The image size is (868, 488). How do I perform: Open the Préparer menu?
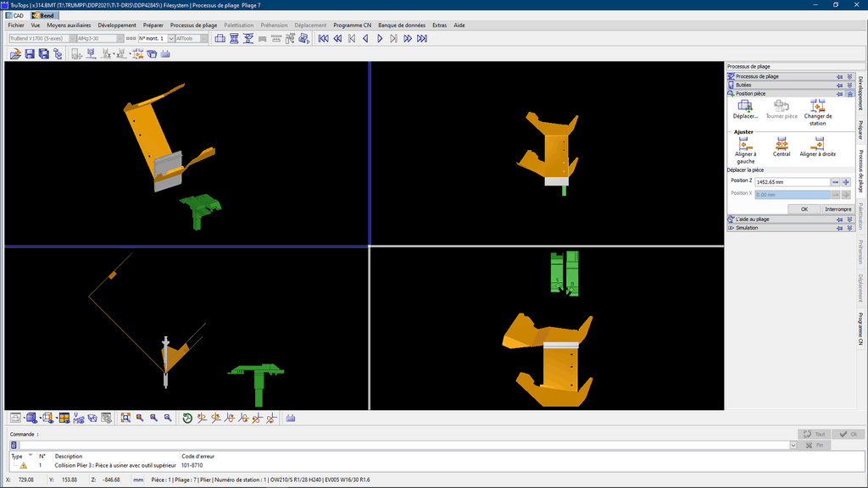(153, 25)
